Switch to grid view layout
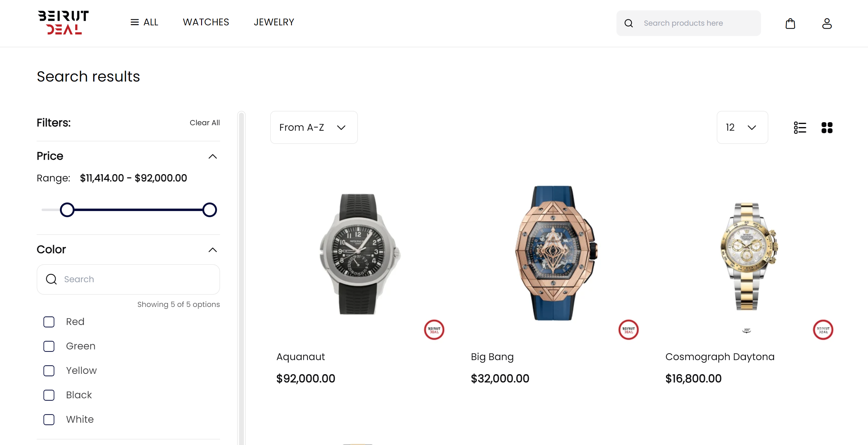Viewport: 868px width, 445px height. pyautogui.click(x=826, y=127)
